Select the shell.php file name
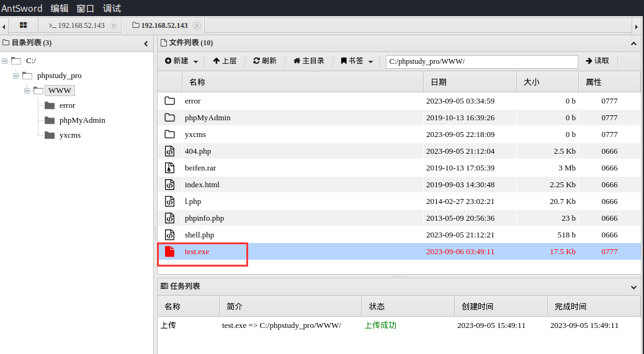The image size is (644, 354). coord(199,235)
